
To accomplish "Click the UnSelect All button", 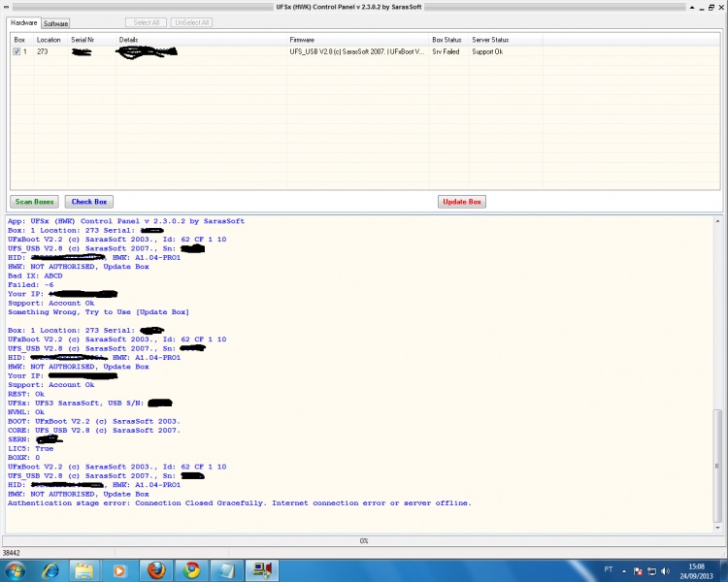I will 191,22.
